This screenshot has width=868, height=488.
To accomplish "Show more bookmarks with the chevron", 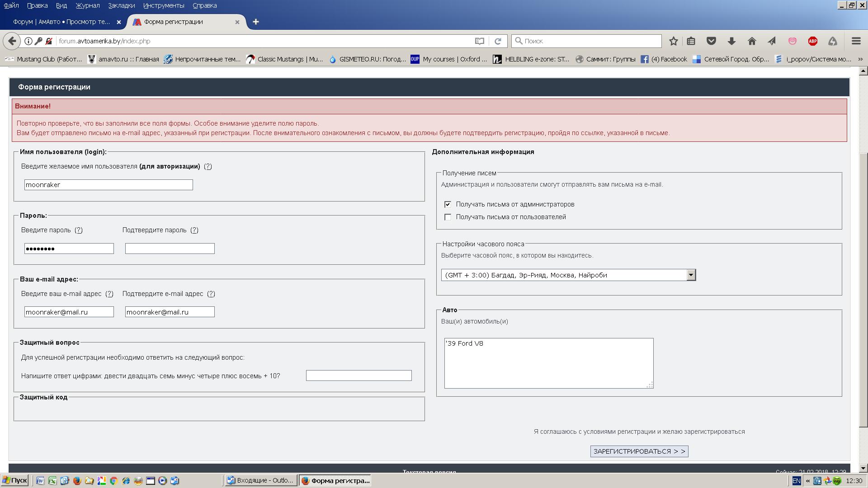I will point(860,59).
